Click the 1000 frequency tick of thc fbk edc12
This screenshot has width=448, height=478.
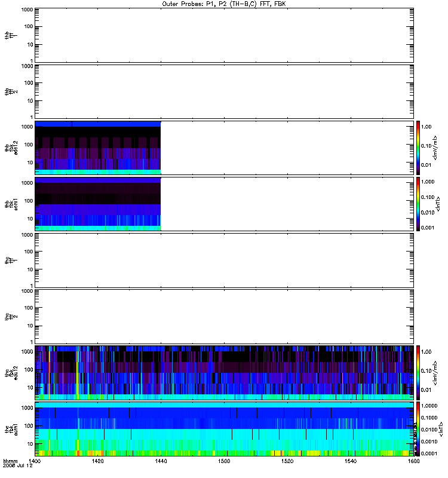(27, 351)
